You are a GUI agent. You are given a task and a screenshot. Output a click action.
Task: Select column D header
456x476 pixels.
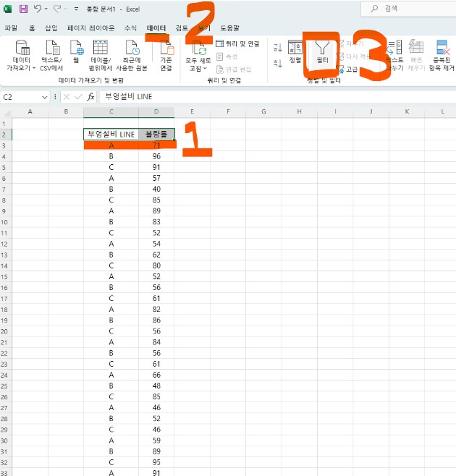pos(156,111)
